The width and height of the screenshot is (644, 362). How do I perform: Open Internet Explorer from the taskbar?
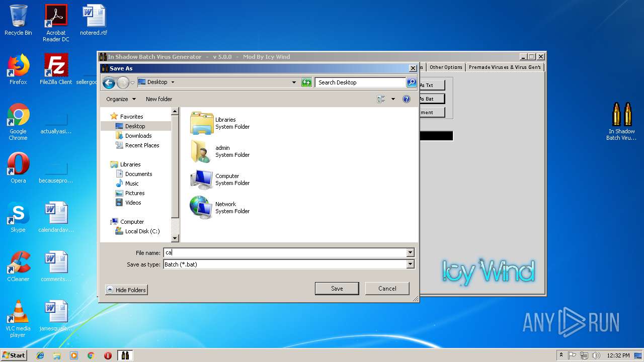[x=40, y=355]
